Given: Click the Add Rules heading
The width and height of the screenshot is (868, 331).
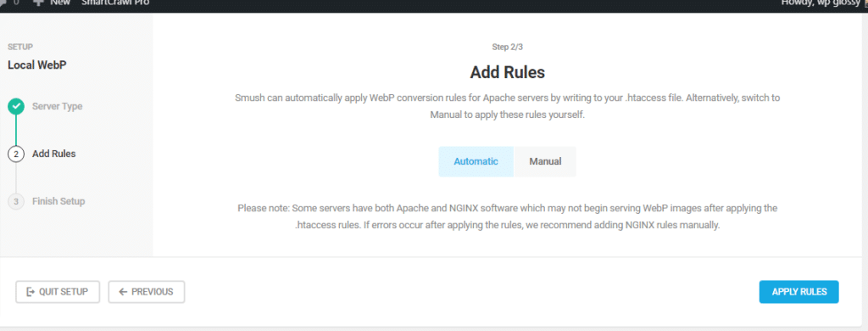Looking at the screenshot, I should coord(508,73).
